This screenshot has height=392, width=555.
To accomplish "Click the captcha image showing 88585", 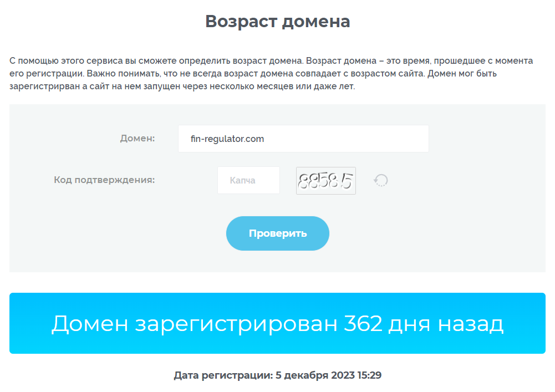I will coord(325,181).
